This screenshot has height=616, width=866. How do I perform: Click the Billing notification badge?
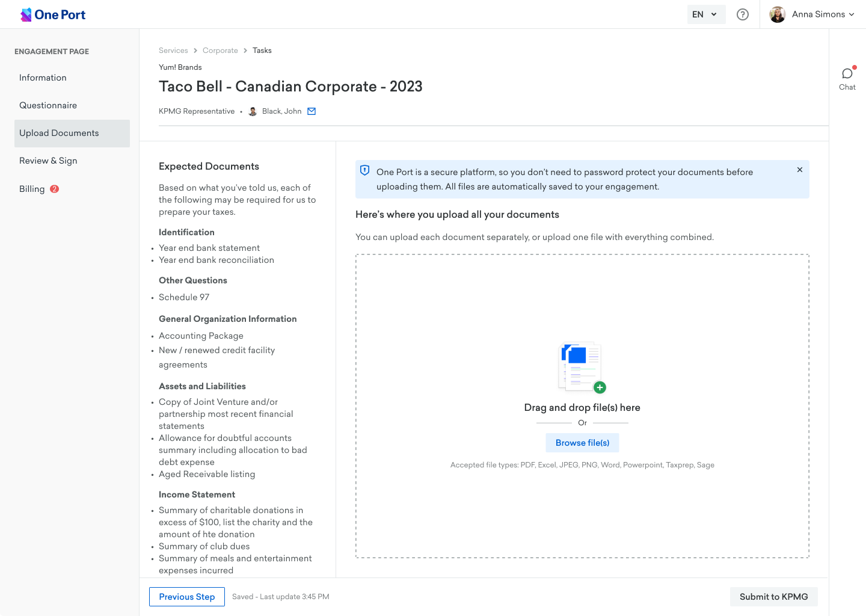pyautogui.click(x=54, y=189)
